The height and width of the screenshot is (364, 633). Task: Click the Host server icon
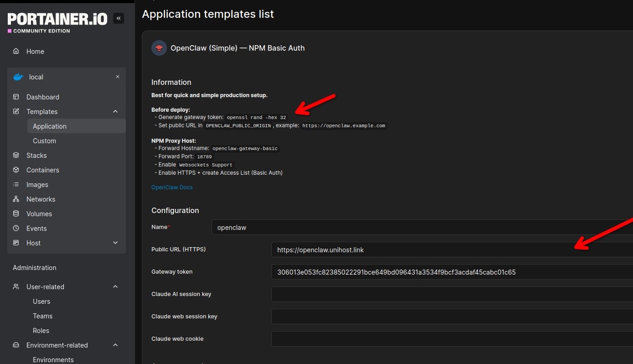(16, 243)
